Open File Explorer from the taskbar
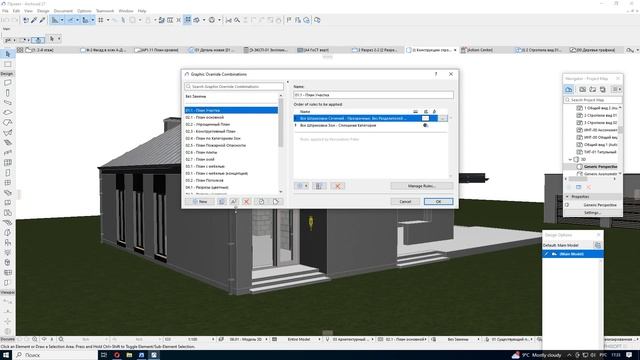Viewport: 640px width, 360px height. coord(129,355)
